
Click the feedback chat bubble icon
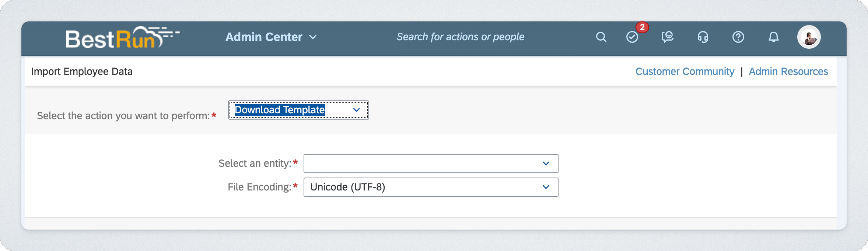[667, 37]
